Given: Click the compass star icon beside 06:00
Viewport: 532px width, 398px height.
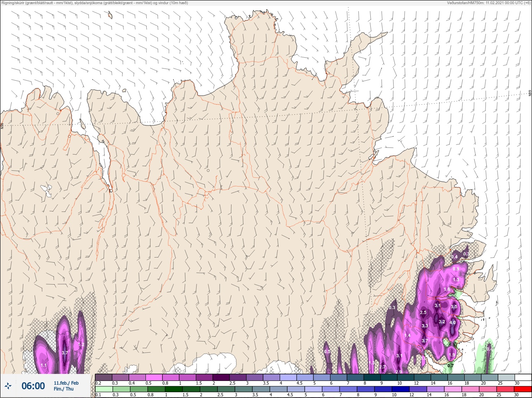Looking at the screenshot, I should click(x=8, y=386).
